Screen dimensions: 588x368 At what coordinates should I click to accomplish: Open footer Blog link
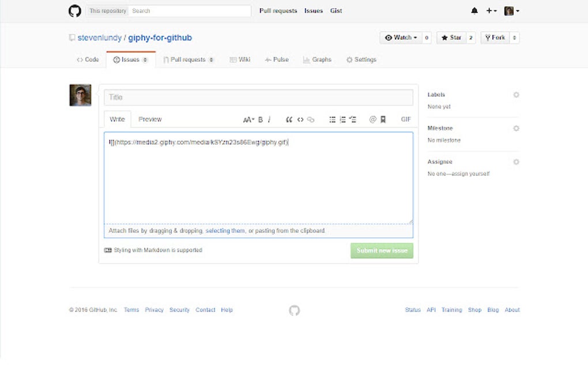pos(493,310)
